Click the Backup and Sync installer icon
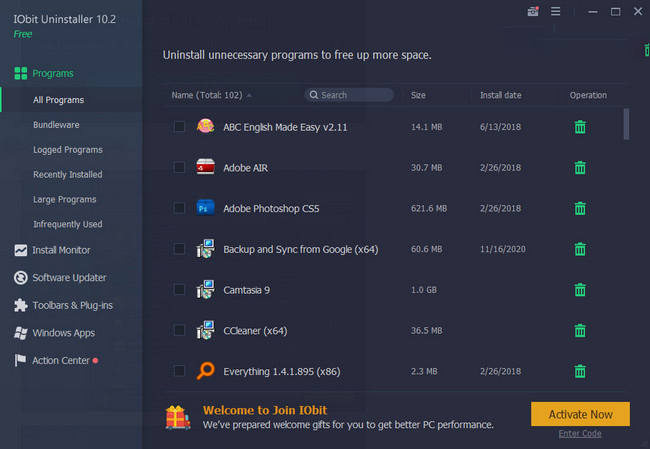Screen dimensions: 650x449 (205, 248)
